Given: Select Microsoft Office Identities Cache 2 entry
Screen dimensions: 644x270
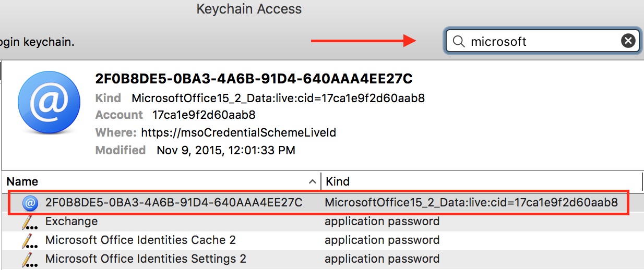Looking at the screenshot, I should point(140,240).
